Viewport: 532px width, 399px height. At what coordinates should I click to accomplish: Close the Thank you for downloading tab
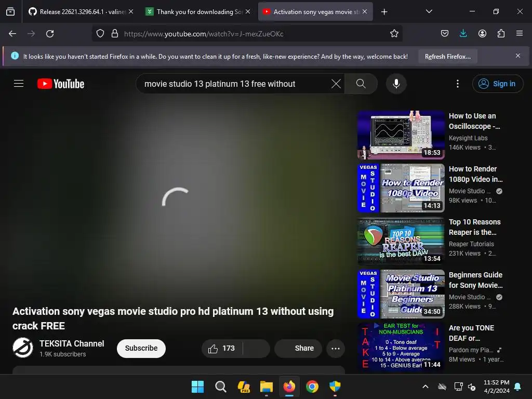tap(248, 11)
